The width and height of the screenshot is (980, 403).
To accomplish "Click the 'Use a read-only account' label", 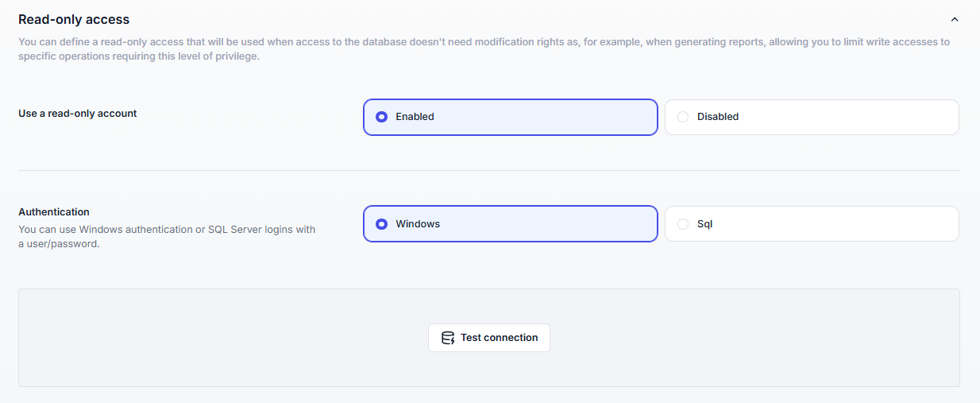I will [78, 114].
